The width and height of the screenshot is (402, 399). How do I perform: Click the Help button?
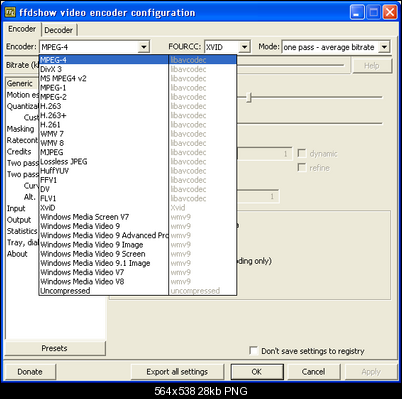coord(372,66)
